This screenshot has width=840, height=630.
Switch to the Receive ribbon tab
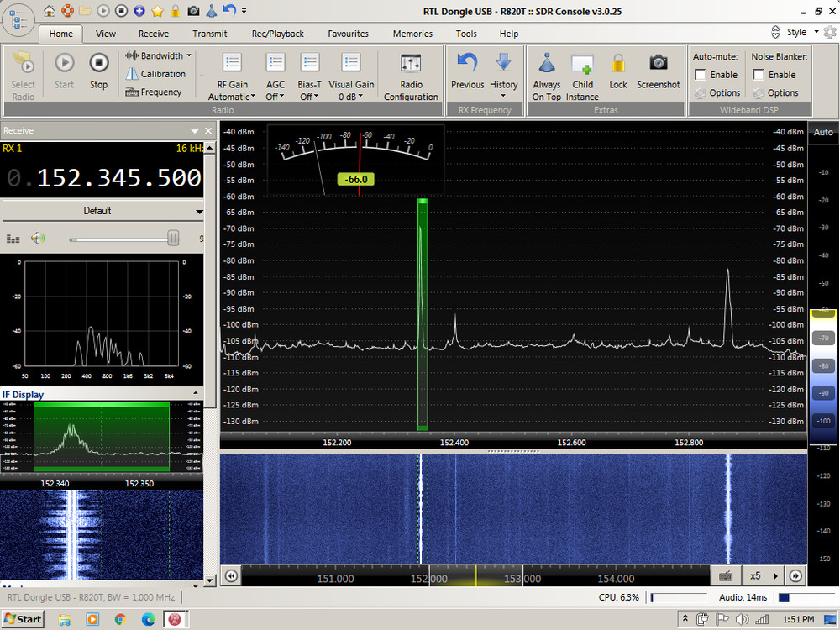[154, 34]
